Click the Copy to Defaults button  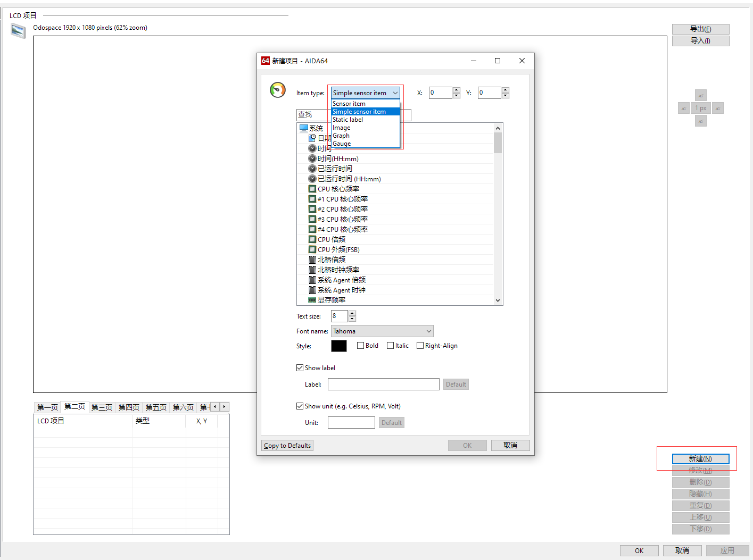click(287, 446)
